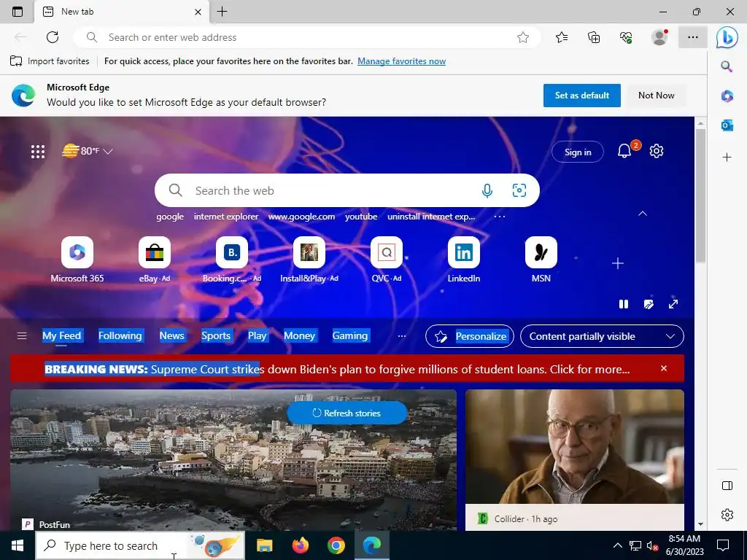747x560 pixels.
Task: Switch to the Gaming tab
Action: pos(349,335)
